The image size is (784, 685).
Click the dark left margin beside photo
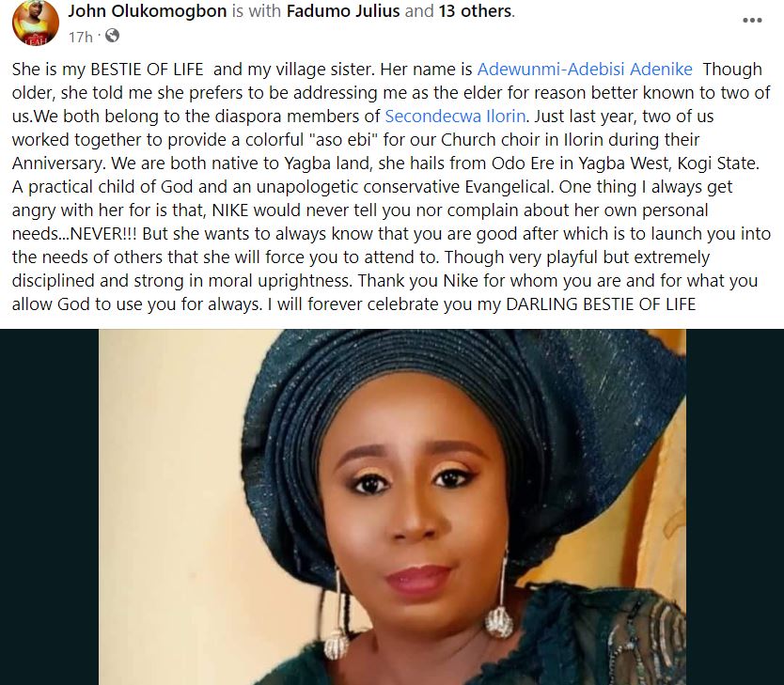[x=49, y=506]
